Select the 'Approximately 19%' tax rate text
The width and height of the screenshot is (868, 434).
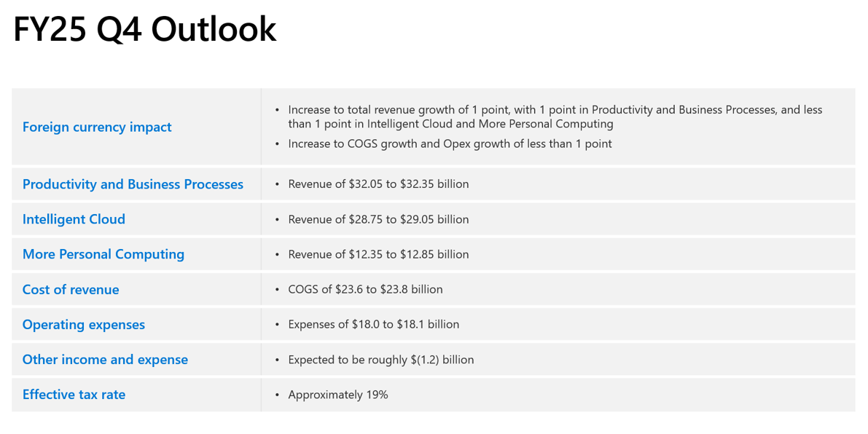coord(338,395)
